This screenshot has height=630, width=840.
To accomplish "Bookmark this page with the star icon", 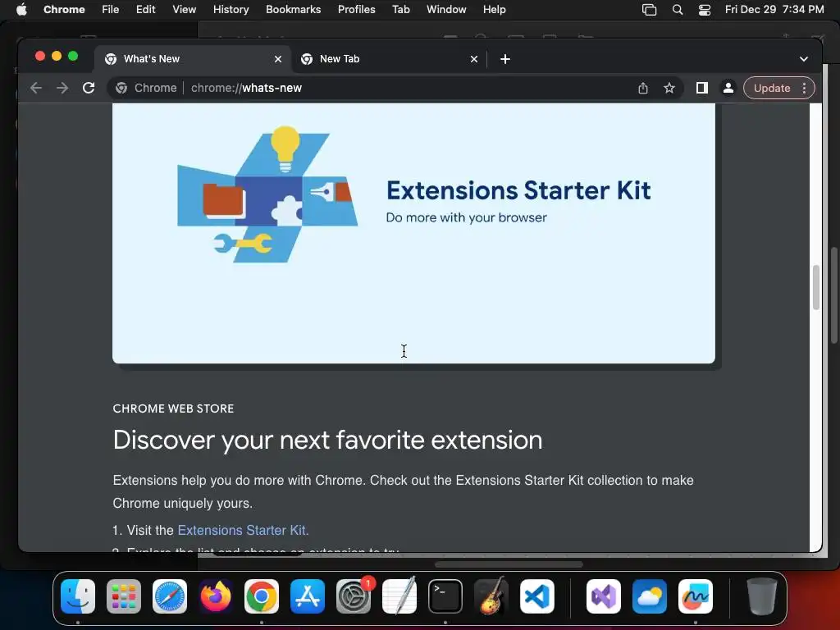I will coord(669,89).
